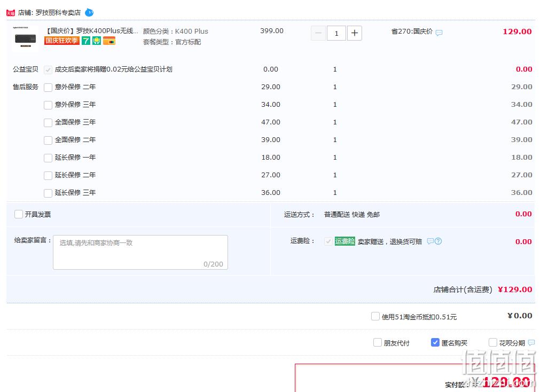Click the 0/200 character counter

pyautogui.click(x=213, y=264)
